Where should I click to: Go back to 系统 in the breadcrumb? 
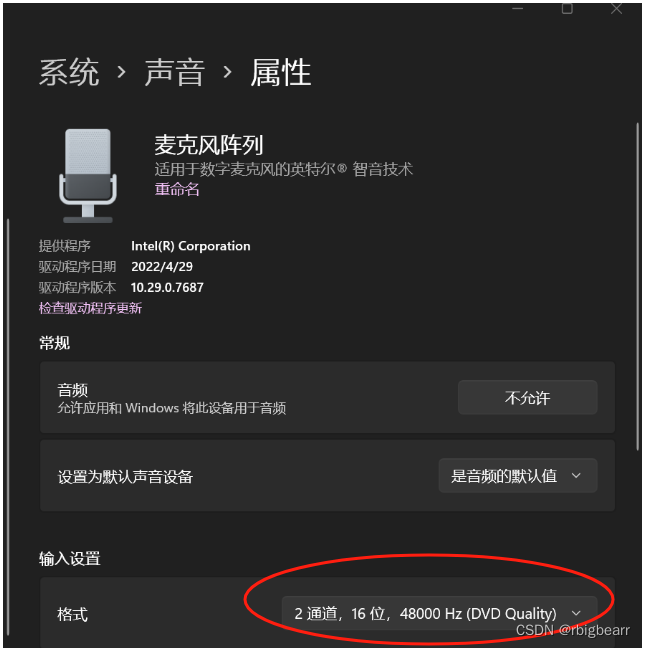tap(69, 72)
